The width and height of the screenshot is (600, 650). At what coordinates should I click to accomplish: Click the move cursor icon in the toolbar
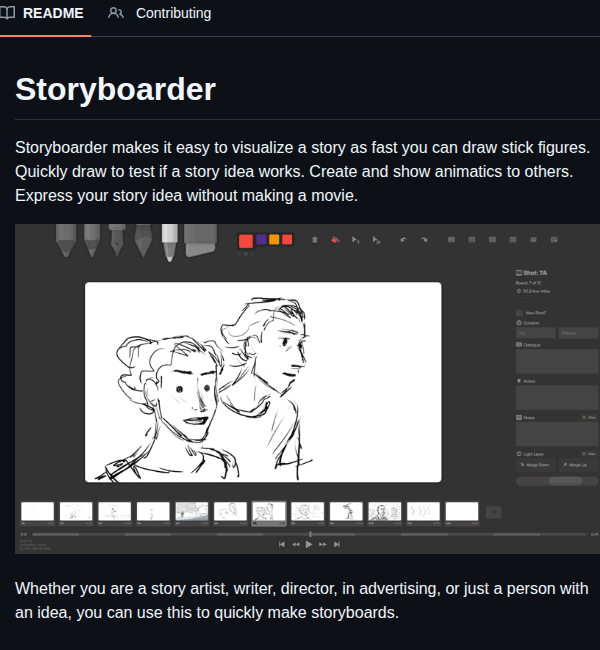click(x=356, y=240)
